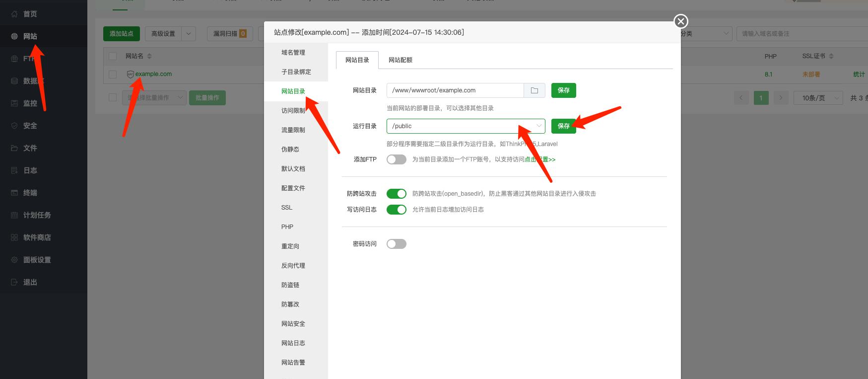Screen dimensions: 868x379
Task: Click the 高级设置 button
Action: point(163,34)
